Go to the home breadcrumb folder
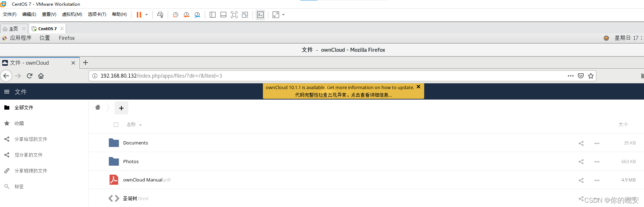Screen dimensions: 644x207 98,107
